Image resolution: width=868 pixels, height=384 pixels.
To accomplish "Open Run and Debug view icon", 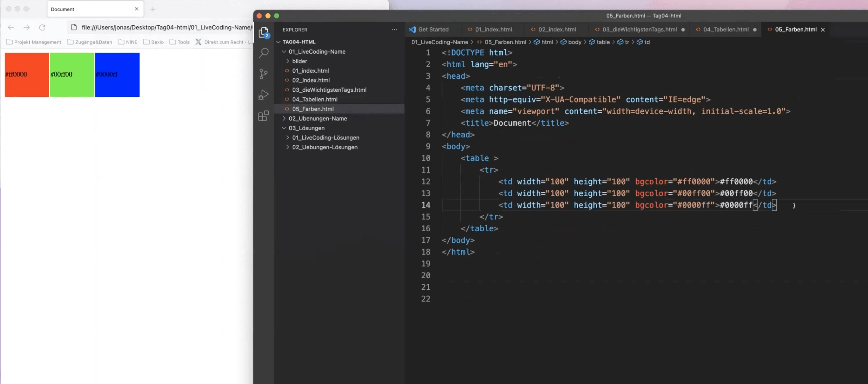I will [263, 95].
